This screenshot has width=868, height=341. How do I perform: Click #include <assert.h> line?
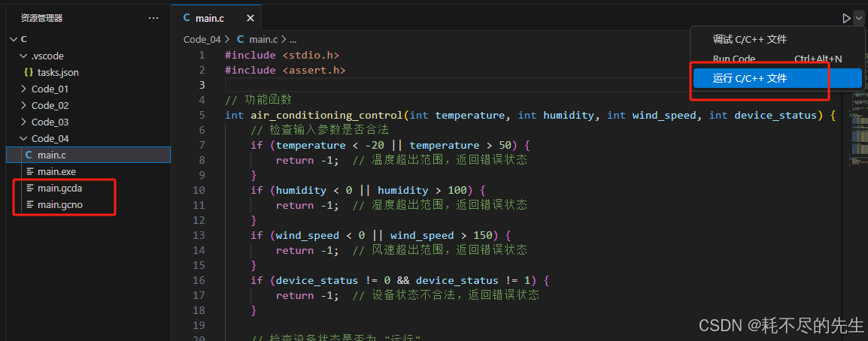[285, 70]
